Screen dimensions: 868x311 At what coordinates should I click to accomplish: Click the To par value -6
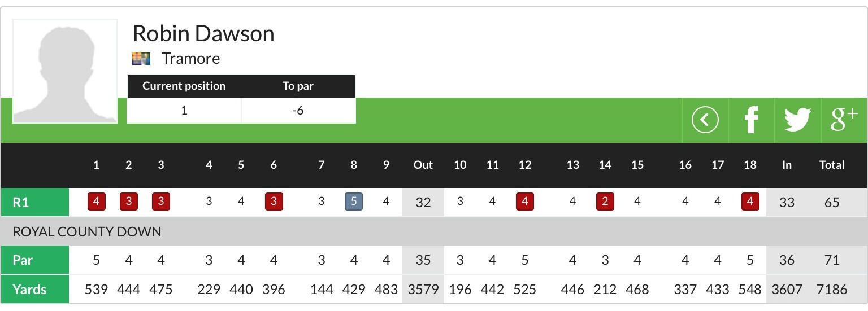coord(298,111)
